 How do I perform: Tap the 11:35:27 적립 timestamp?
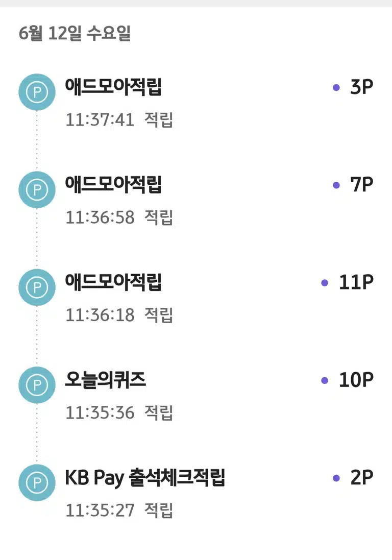click(x=119, y=510)
